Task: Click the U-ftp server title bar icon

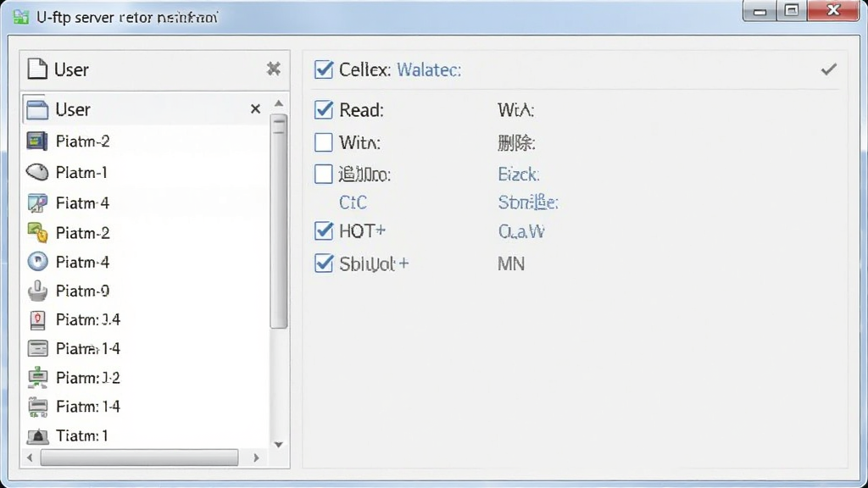Action: [20, 17]
